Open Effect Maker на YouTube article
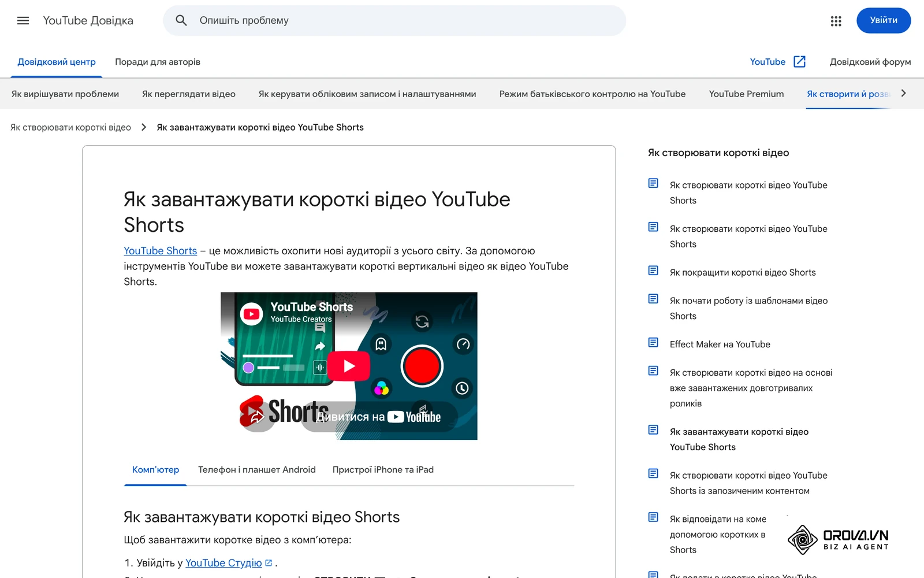924x578 pixels. point(720,344)
